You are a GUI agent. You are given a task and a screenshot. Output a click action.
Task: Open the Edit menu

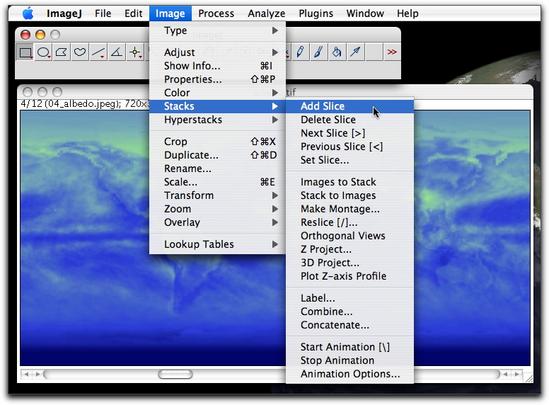click(x=133, y=14)
